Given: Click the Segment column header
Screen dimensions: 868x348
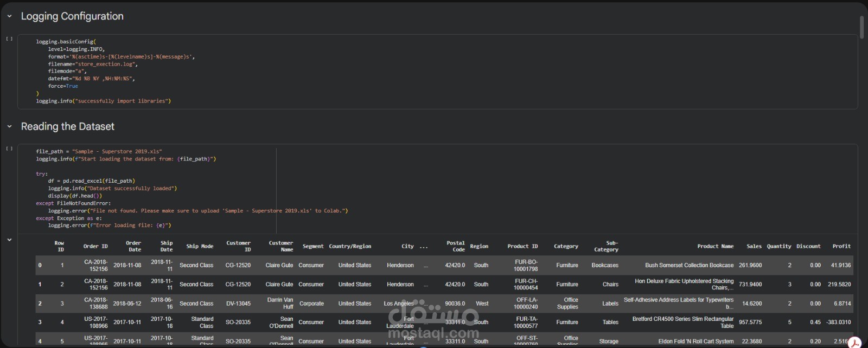Looking at the screenshot, I should tap(313, 246).
